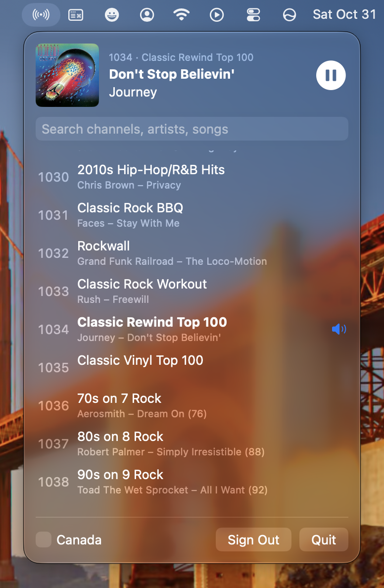Image resolution: width=384 pixels, height=588 pixels.
Task: Open the user account menu bar icon
Action: [147, 15]
